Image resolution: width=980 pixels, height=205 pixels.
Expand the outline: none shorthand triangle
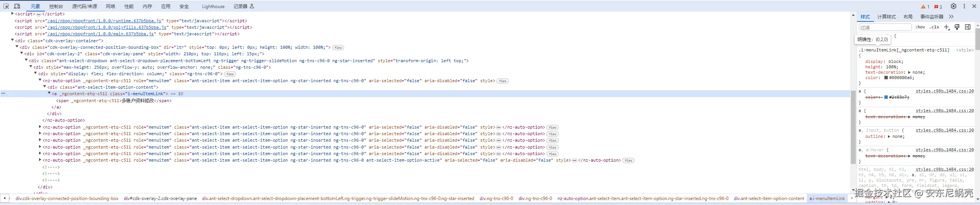pyautogui.click(x=889, y=136)
